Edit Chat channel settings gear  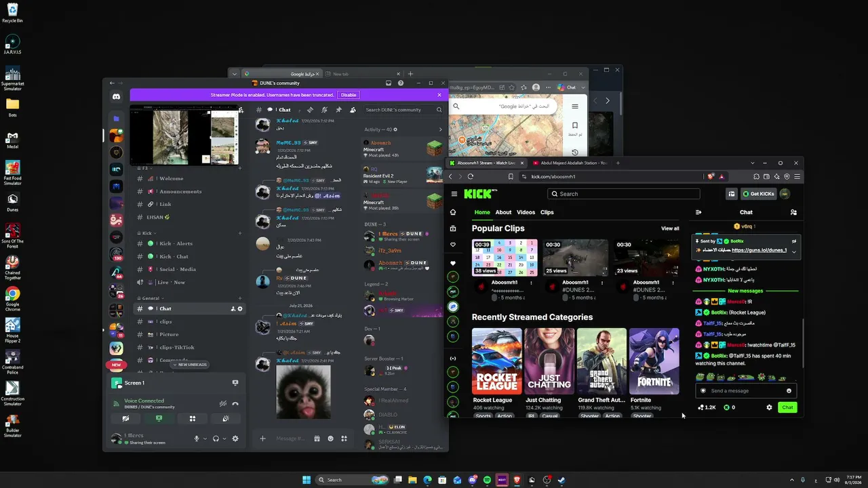coord(240,309)
